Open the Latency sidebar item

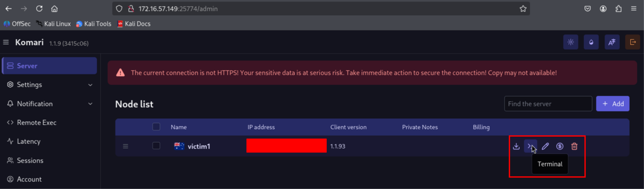point(29,141)
